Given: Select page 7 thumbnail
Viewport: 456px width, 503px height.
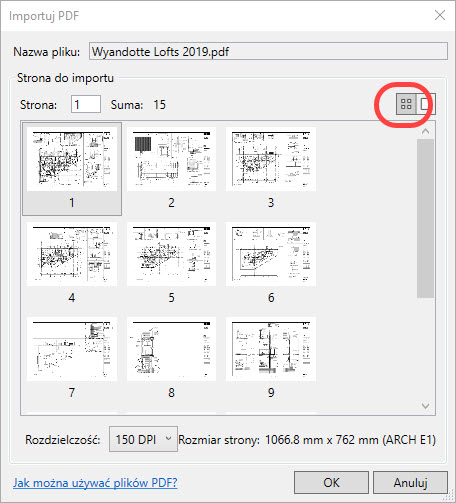Looking at the screenshot, I should (x=72, y=359).
